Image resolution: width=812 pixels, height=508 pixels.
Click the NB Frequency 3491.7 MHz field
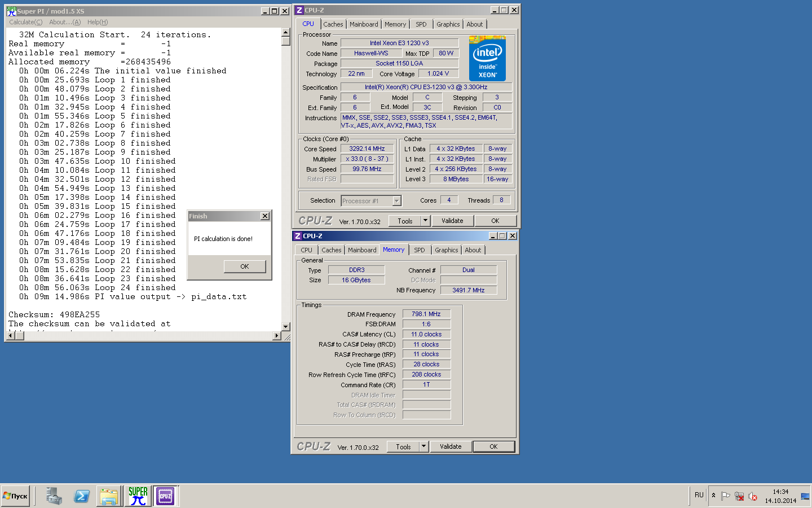click(469, 290)
